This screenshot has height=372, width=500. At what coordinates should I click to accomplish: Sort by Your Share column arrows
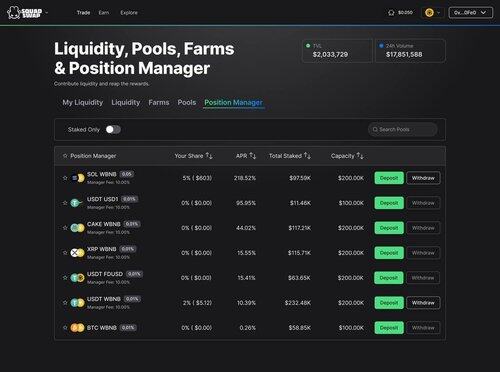[x=209, y=156]
